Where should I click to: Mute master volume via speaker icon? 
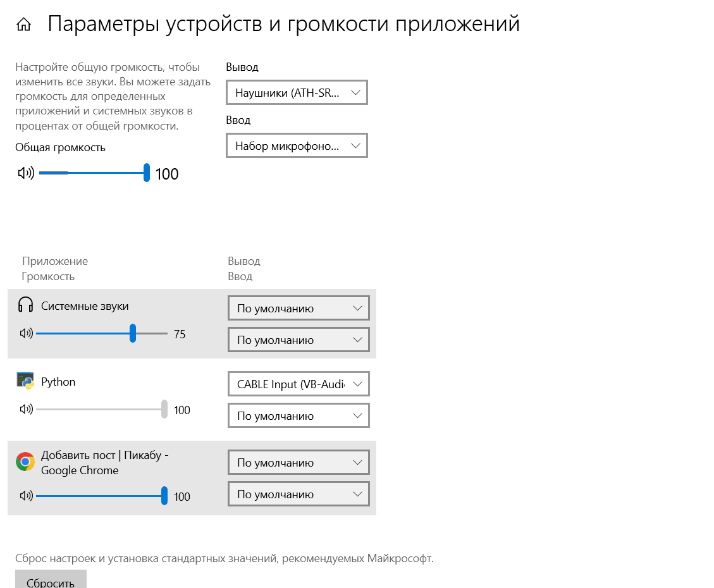(x=26, y=173)
